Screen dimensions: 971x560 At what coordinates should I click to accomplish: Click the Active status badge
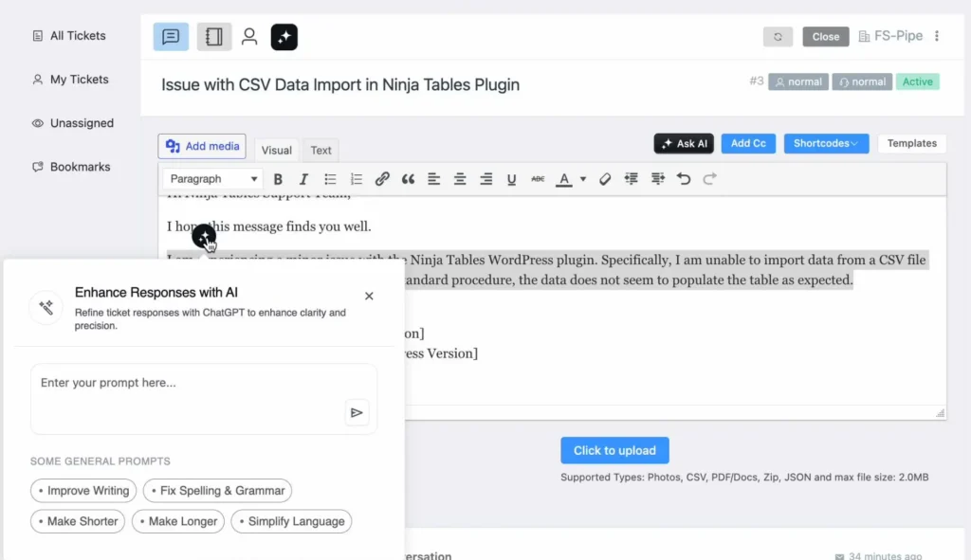(x=917, y=81)
